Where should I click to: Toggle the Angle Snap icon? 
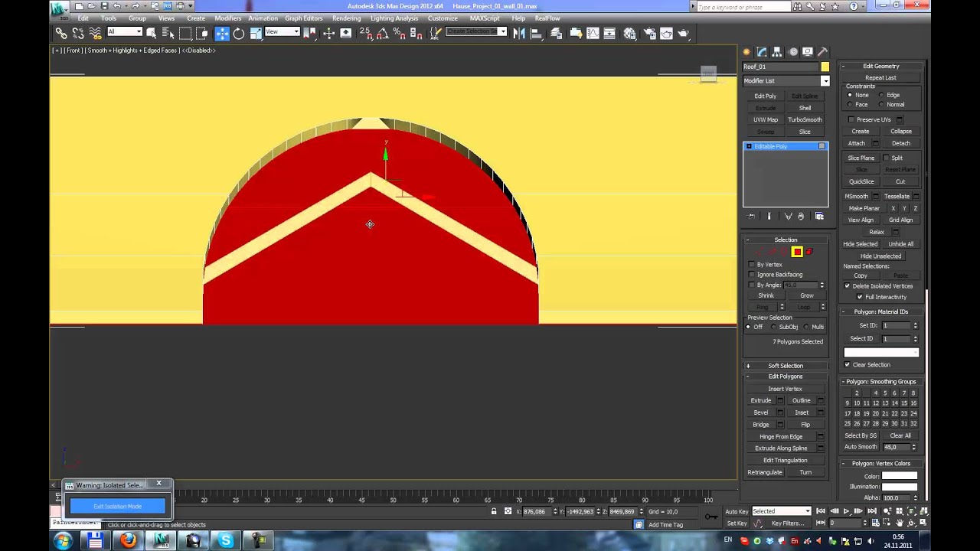click(382, 33)
